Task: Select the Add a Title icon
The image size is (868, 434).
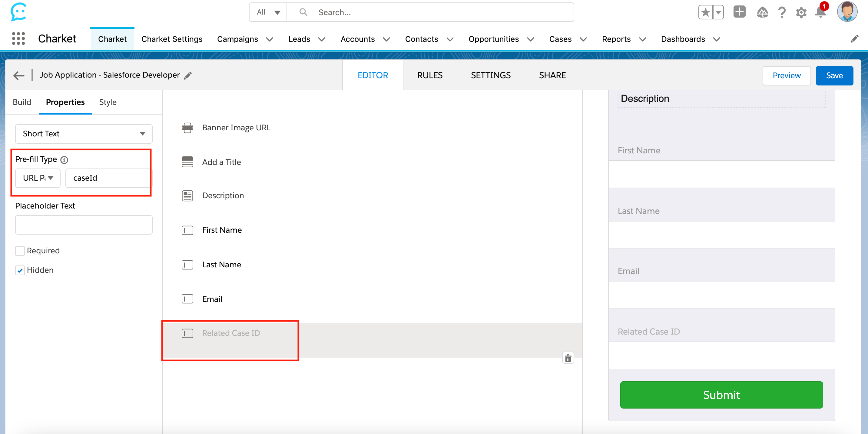Action: coord(187,162)
